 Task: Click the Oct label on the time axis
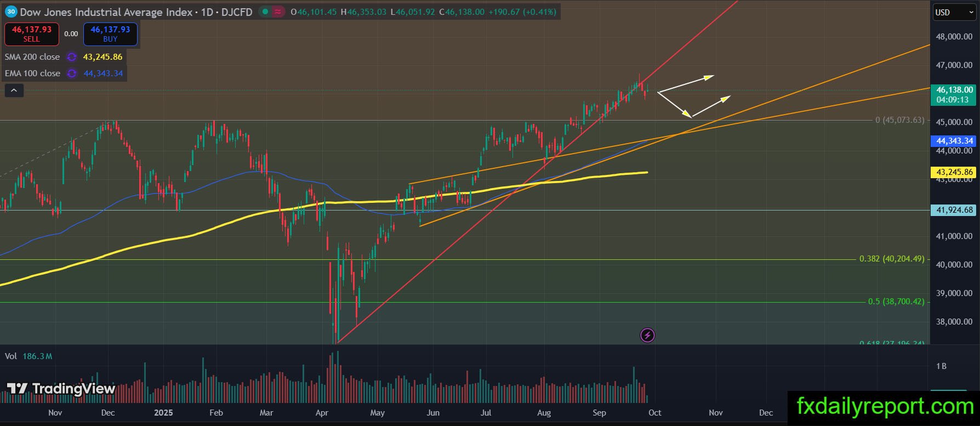pos(655,413)
